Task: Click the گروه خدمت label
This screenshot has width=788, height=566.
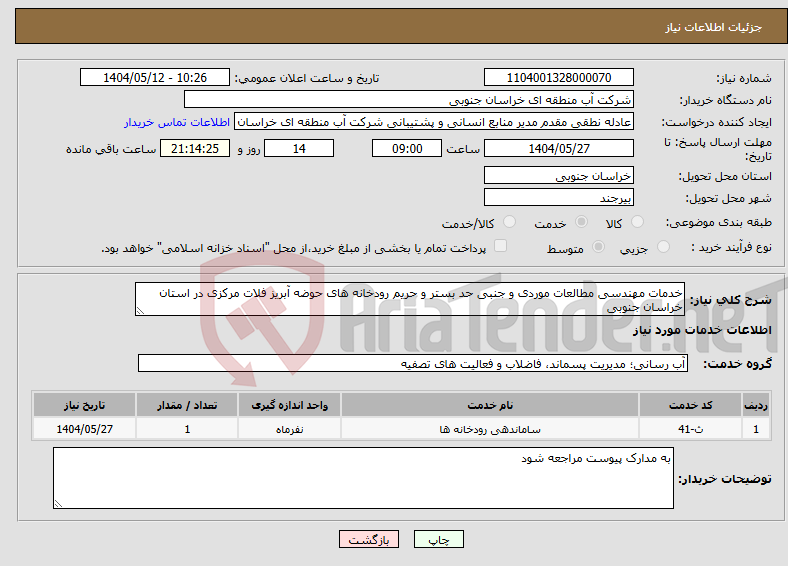Action: [737, 364]
